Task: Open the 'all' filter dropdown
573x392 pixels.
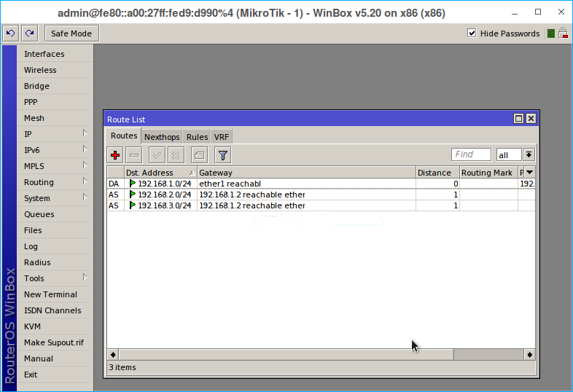Action: pos(529,154)
